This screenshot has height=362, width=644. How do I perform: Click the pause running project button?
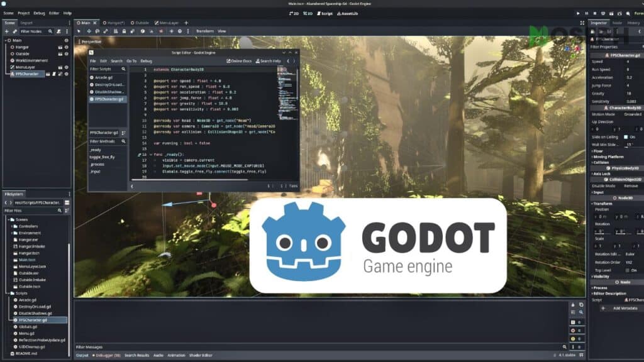pos(587,14)
